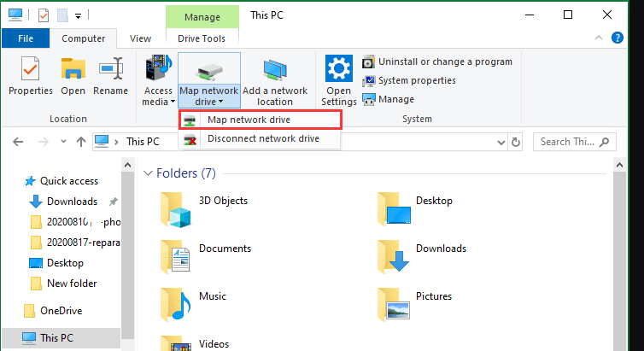Go back with the back arrow
The height and width of the screenshot is (351, 644).
point(18,142)
